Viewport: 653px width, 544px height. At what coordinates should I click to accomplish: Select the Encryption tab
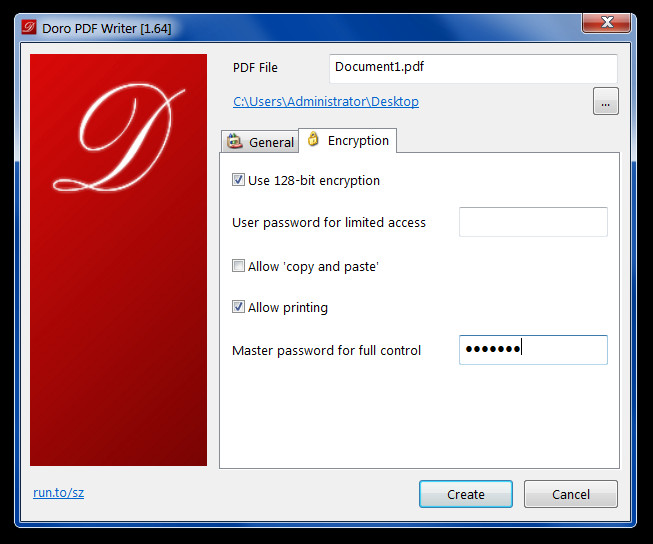click(348, 140)
